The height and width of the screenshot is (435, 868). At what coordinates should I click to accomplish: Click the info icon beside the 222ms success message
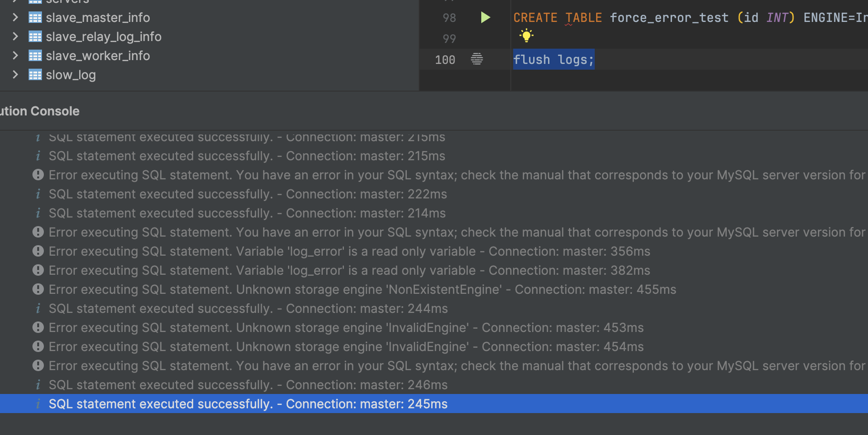[x=38, y=194]
